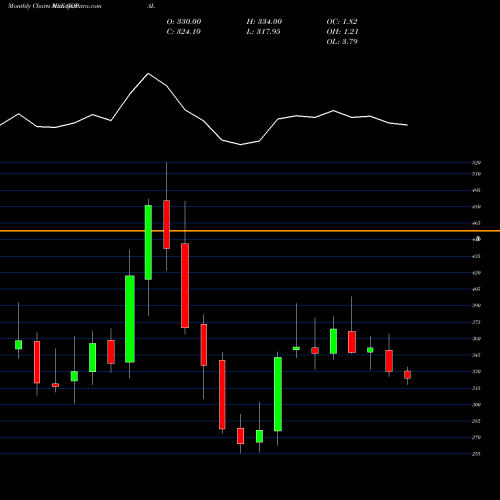This screenshot has width=500, height=500.
Task: Select the OH: 1.21 reading
Action: (342, 32)
